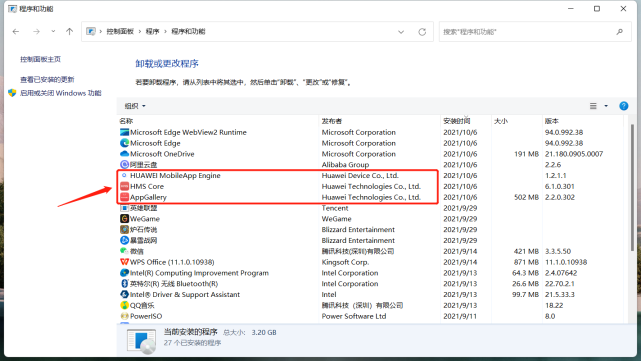Click the AppGallery red icon
Image resolution: width=641 pixels, height=361 pixels.
[x=124, y=197]
